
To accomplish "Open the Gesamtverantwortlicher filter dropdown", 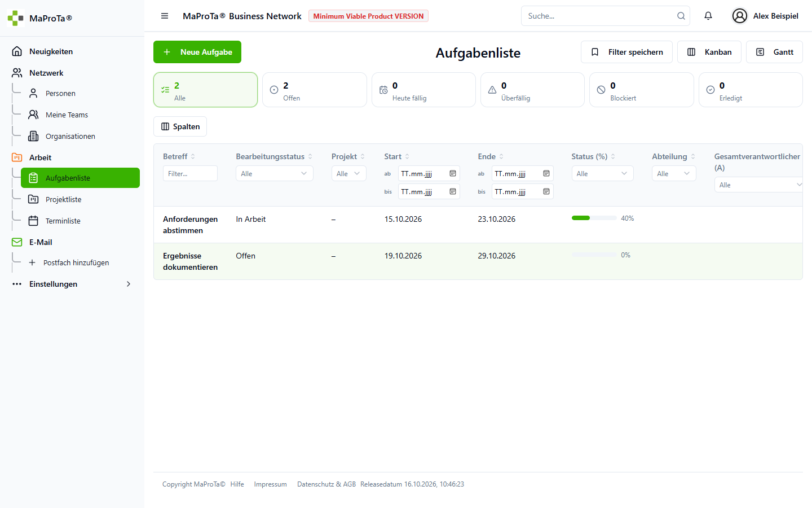I will pyautogui.click(x=759, y=185).
